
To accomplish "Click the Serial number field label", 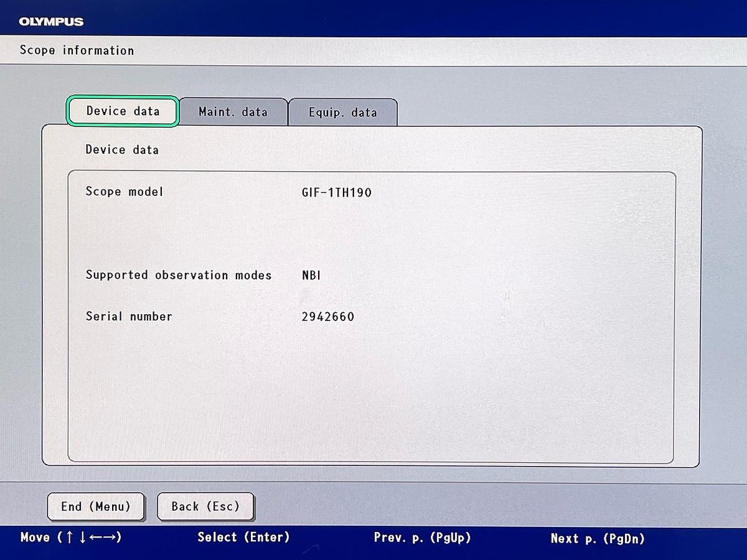I will pyautogui.click(x=128, y=317).
